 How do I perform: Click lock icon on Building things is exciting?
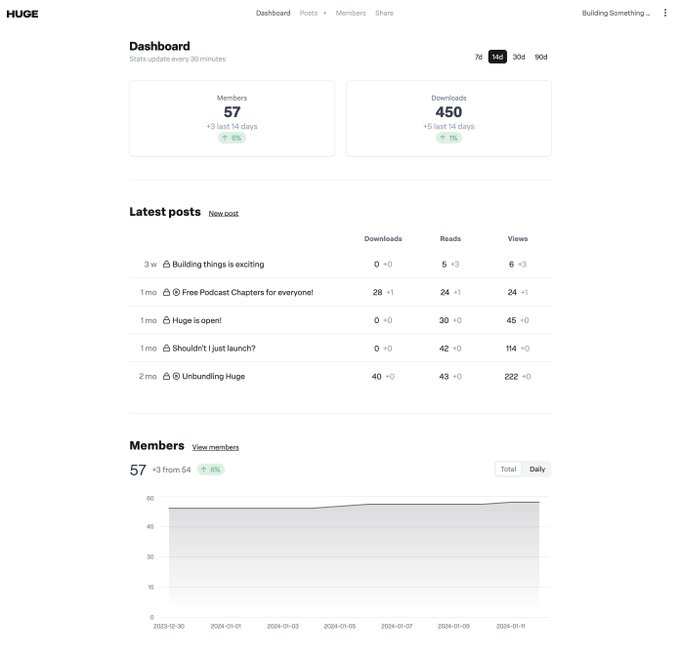click(x=166, y=264)
